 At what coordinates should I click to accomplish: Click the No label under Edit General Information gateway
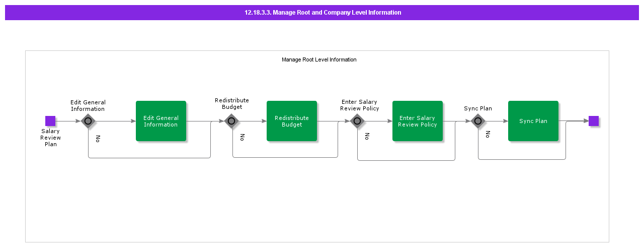[x=98, y=139]
